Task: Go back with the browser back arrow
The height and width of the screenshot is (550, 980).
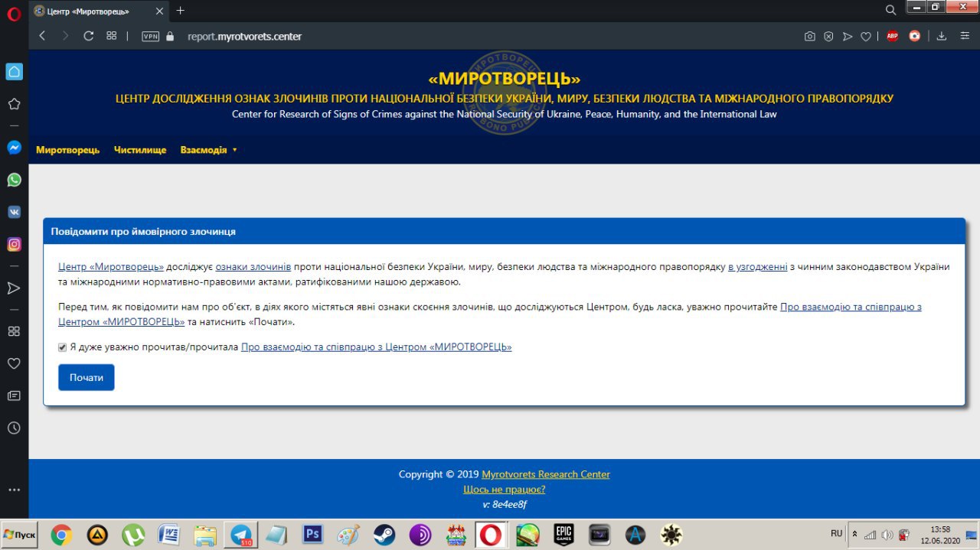Action: pyautogui.click(x=43, y=36)
